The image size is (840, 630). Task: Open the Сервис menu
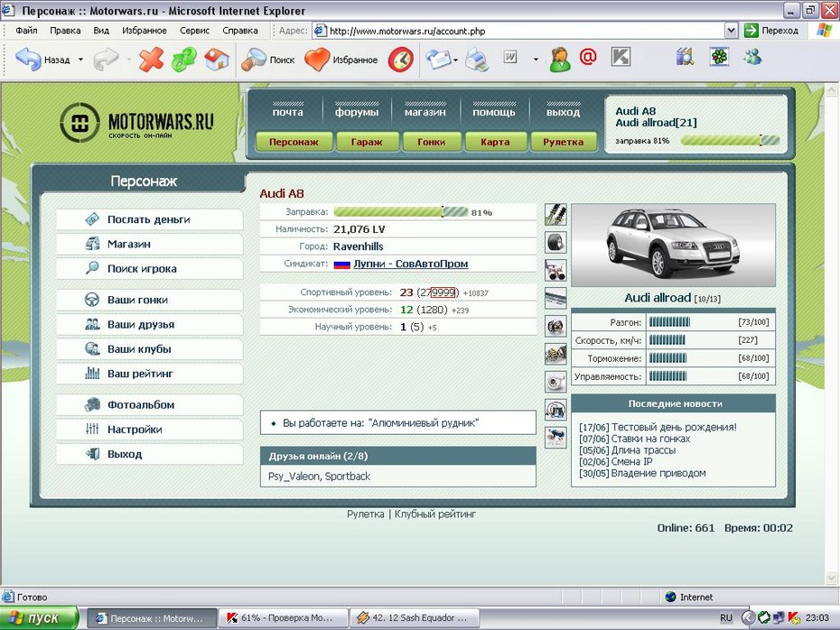[194, 31]
